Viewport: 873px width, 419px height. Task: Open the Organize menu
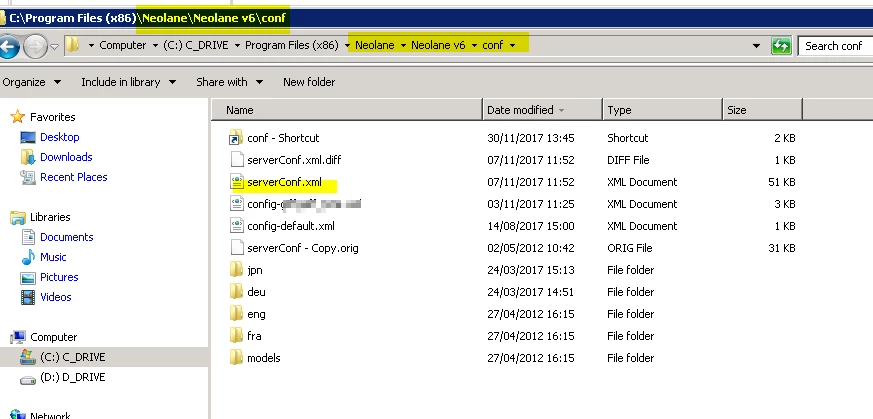click(x=31, y=82)
